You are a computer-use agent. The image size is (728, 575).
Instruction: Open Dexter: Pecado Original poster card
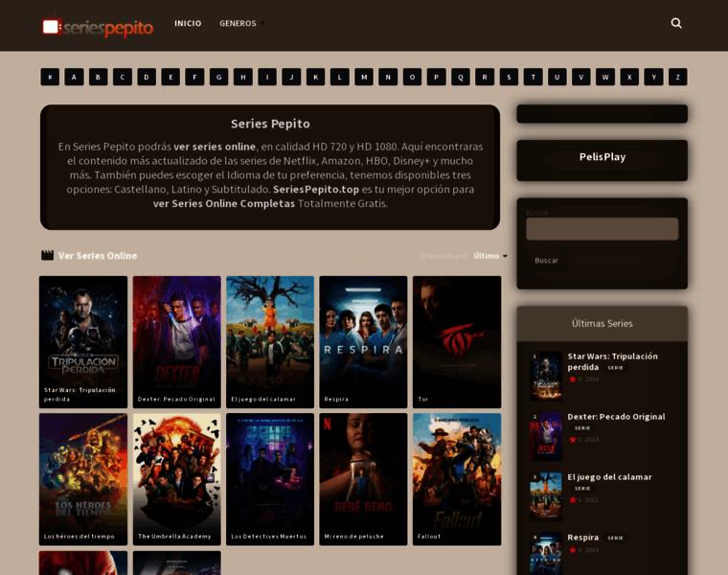(177, 342)
